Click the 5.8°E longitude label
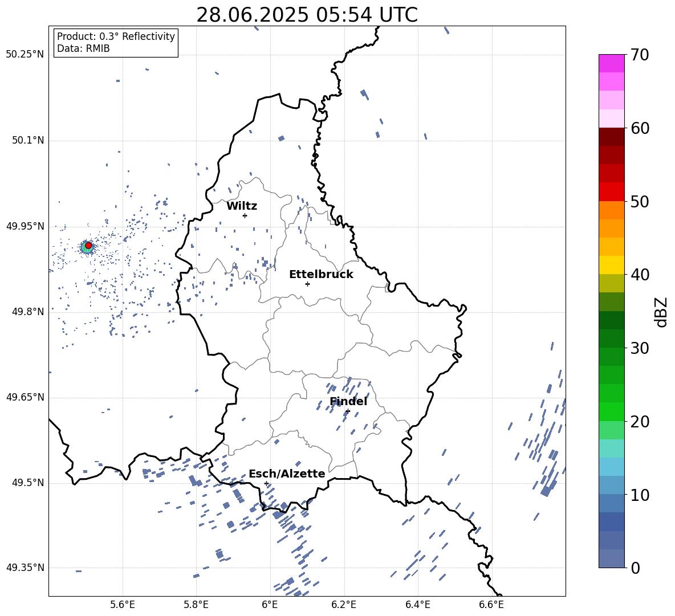The height and width of the screenshot is (616, 675). (196, 605)
